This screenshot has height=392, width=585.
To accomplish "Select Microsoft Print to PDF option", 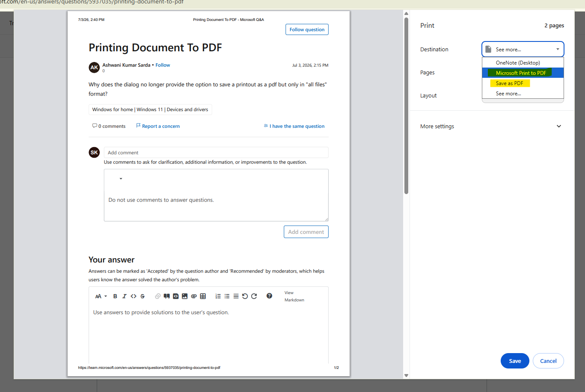I will tap(523, 73).
